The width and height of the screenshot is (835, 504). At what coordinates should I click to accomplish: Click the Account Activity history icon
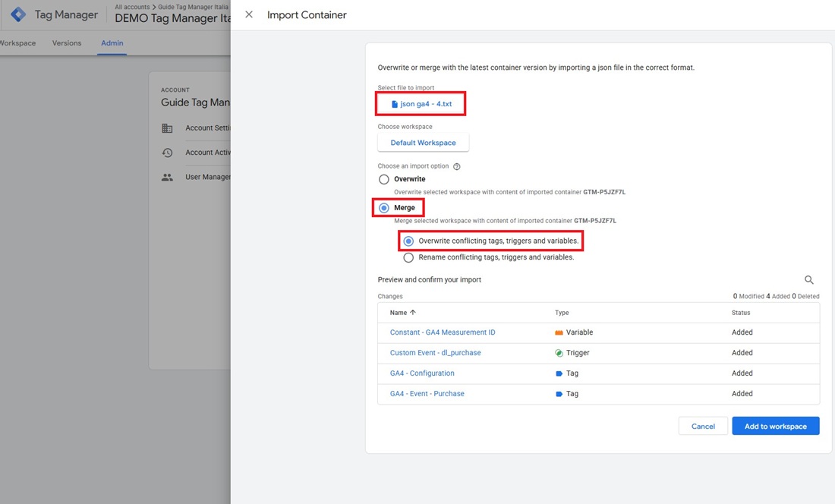click(167, 153)
